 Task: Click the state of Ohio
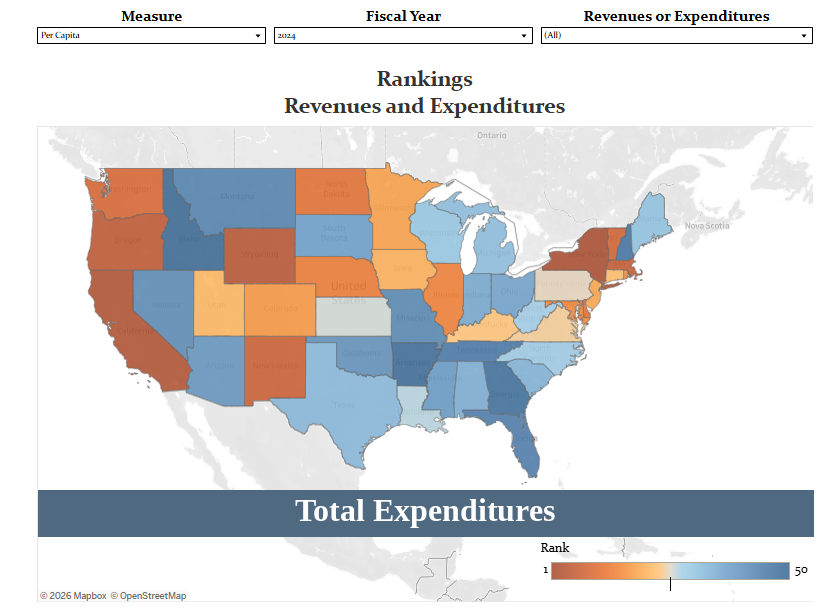tap(510, 292)
